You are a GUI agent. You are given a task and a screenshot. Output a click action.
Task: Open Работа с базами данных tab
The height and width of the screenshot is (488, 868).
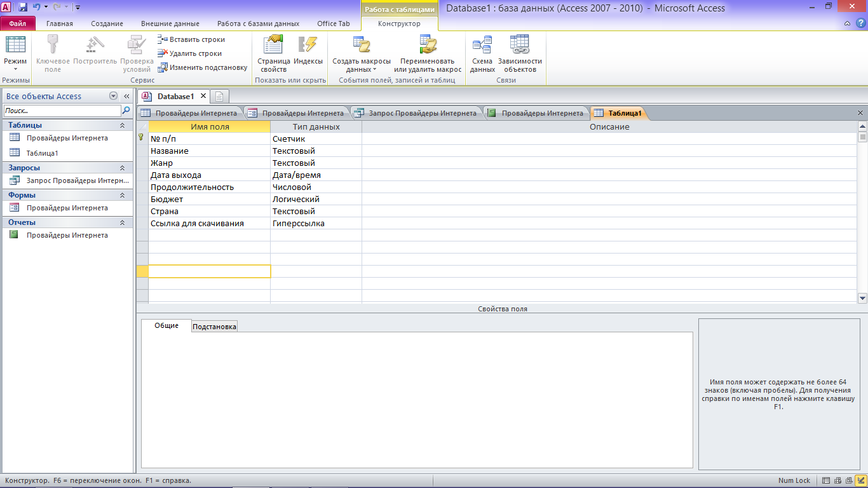point(258,24)
